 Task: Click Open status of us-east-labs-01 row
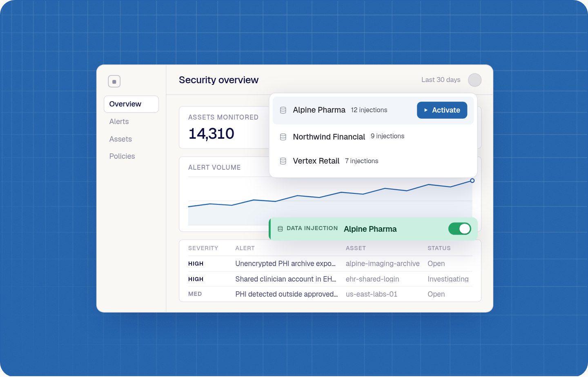(436, 294)
